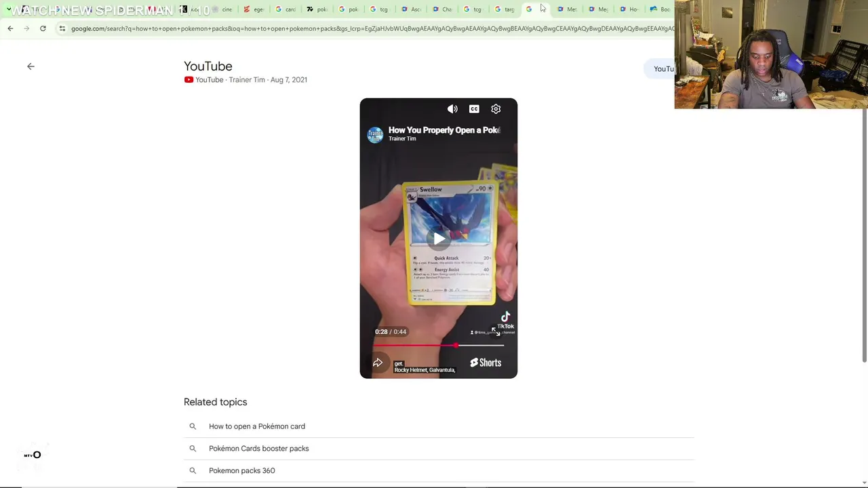This screenshot has height=488, width=868.
Task: Click the 'Trainer Tim' channel name in the video
Action: [402, 139]
